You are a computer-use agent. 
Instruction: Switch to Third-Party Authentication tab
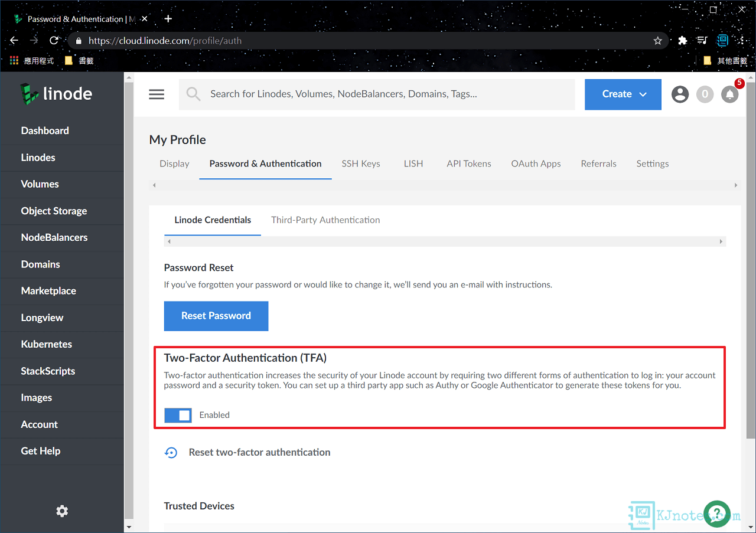[325, 220]
